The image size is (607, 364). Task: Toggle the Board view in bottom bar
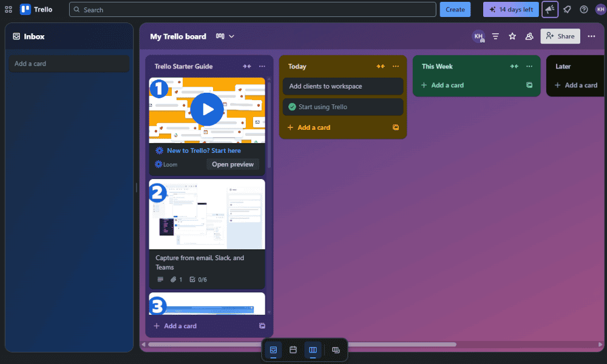click(x=313, y=350)
